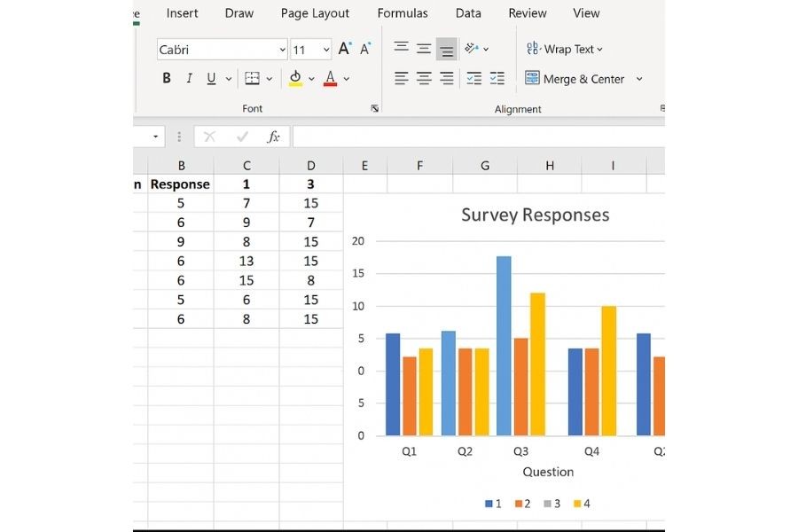Viewport: 798px width, 532px height.
Task: Expand the font name dropdown
Action: tap(283, 50)
